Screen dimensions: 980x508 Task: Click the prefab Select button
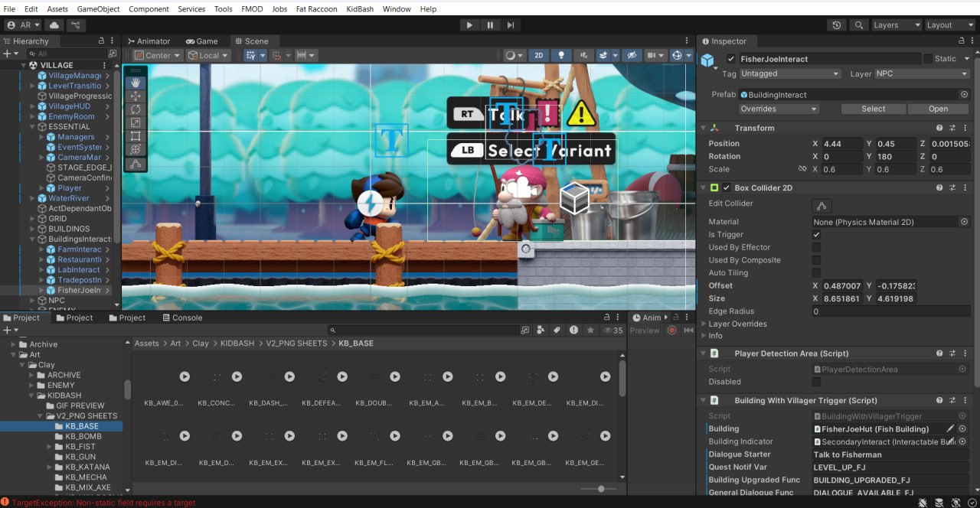[873, 109]
